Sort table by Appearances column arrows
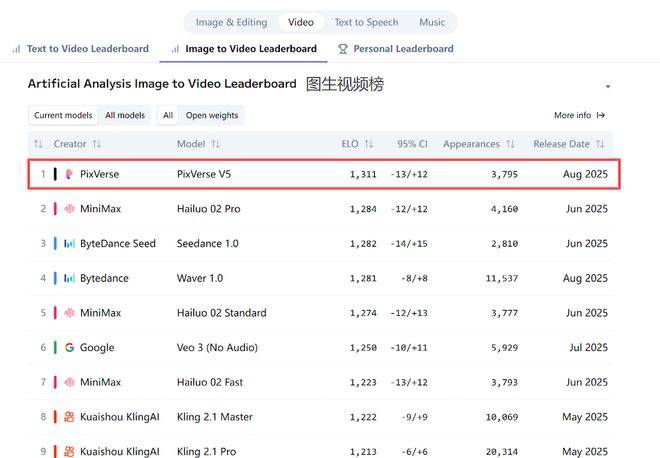 [510, 144]
